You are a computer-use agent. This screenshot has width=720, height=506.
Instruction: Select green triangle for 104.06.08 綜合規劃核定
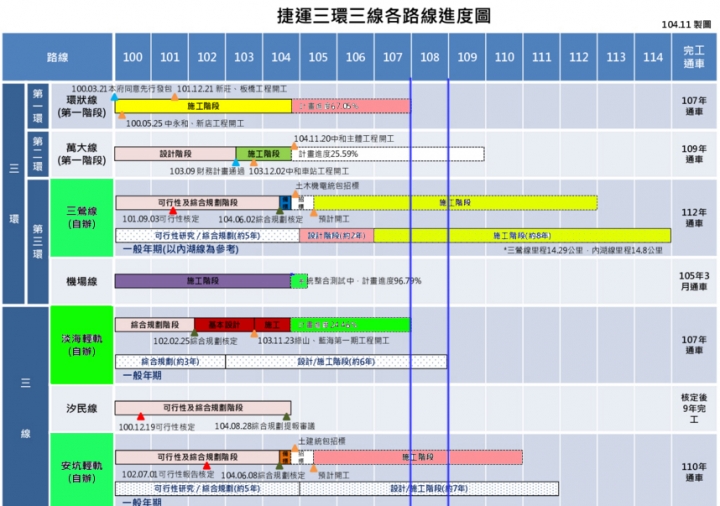pos(279,466)
